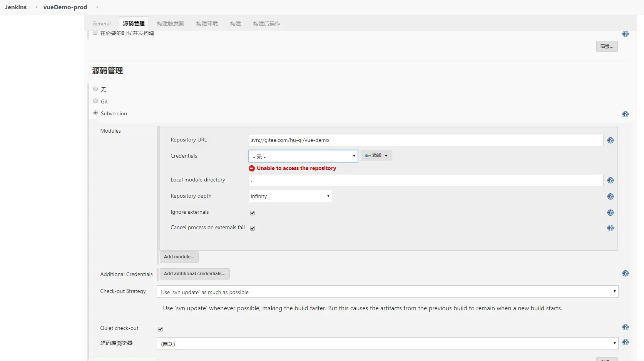
Task: Toggle Ignore externals checkbox
Action: (253, 213)
